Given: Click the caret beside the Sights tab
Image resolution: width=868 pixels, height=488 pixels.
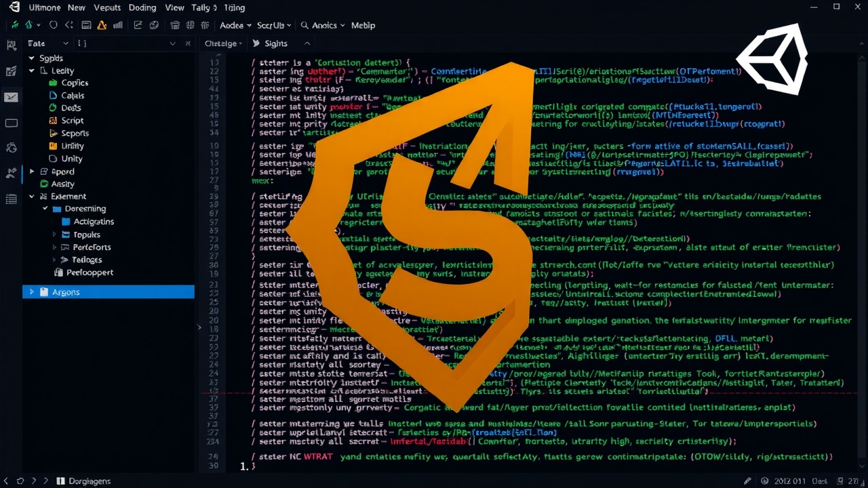Looking at the screenshot, I should [307, 43].
